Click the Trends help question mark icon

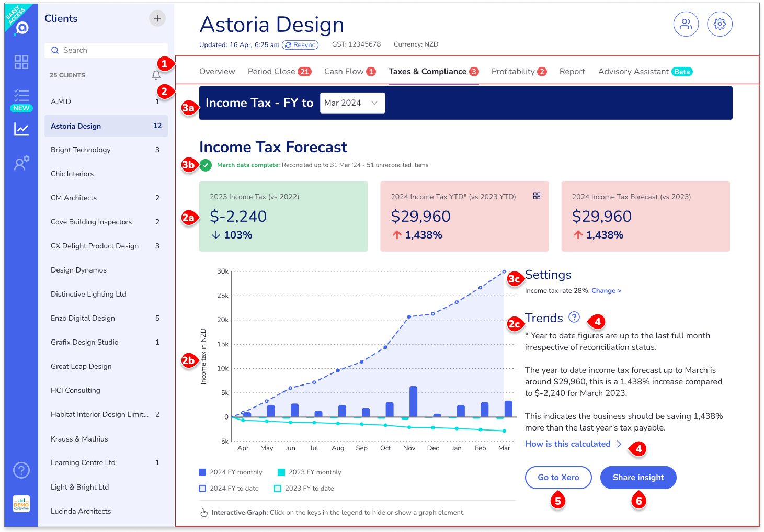click(574, 317)
